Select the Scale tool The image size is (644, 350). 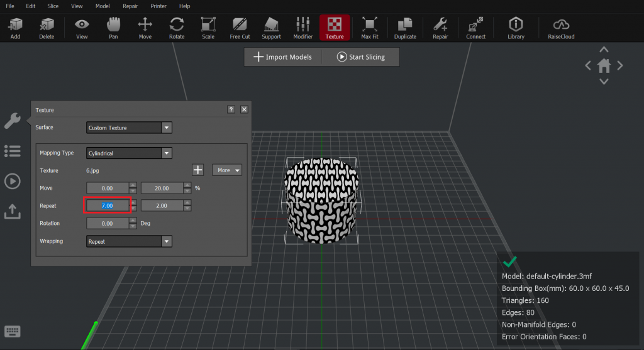point(208,28)
